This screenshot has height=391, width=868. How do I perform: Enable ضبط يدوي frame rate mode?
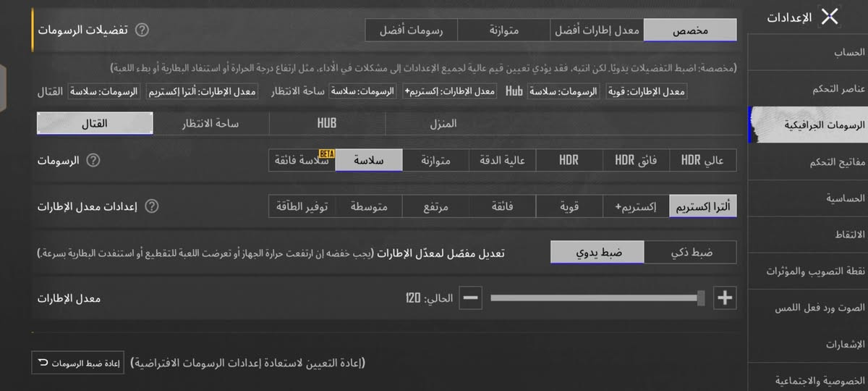[597, 252]
